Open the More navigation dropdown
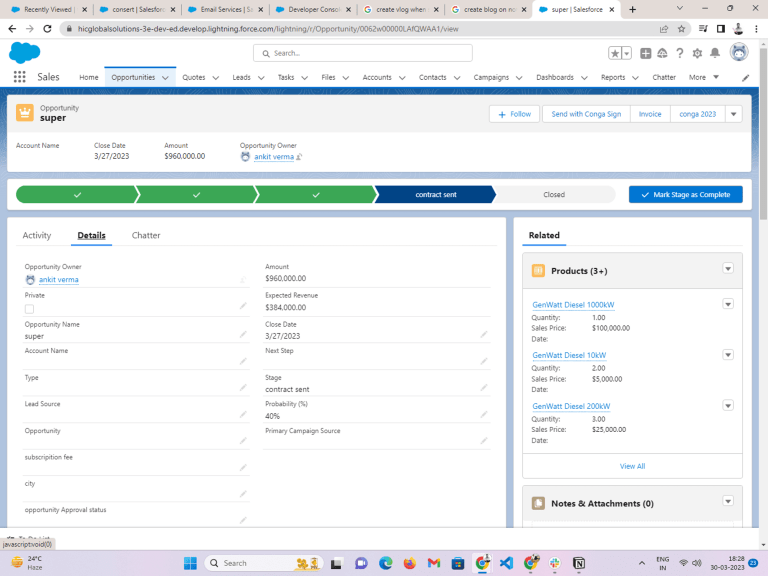This screenshot has width=768, height=576. tap(703, 77)
